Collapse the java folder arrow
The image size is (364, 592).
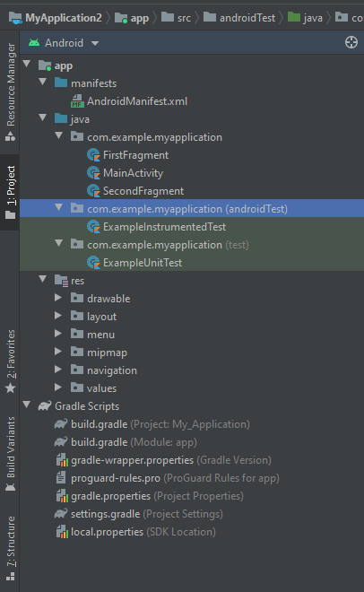pos(43,118)
